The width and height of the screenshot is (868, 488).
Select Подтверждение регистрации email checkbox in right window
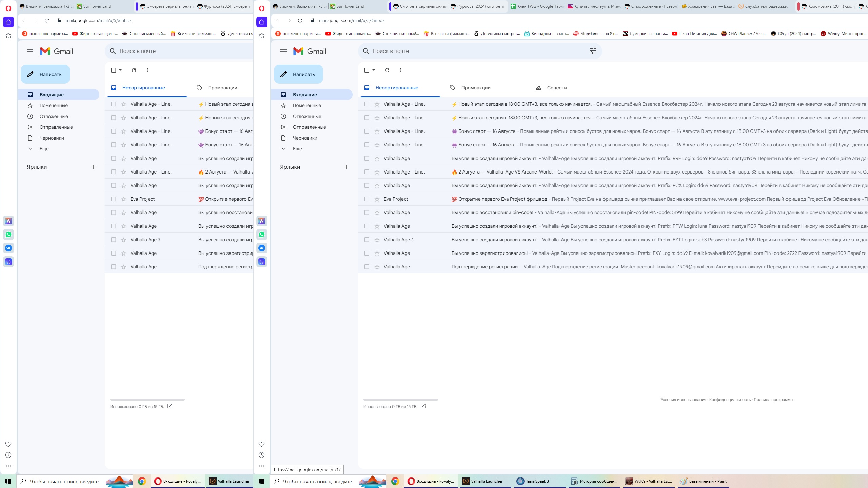point(367,267)
